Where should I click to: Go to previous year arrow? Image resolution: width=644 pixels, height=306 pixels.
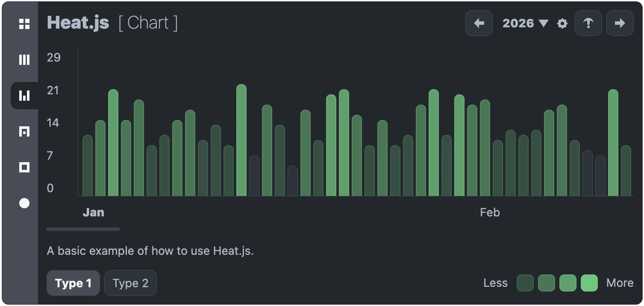click(479, 23)
